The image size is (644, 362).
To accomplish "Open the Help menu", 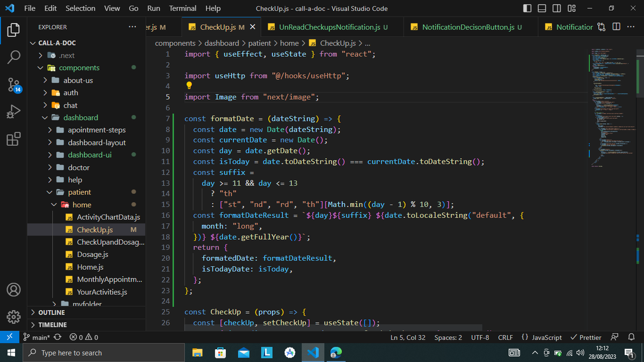I will pos(213,9).
